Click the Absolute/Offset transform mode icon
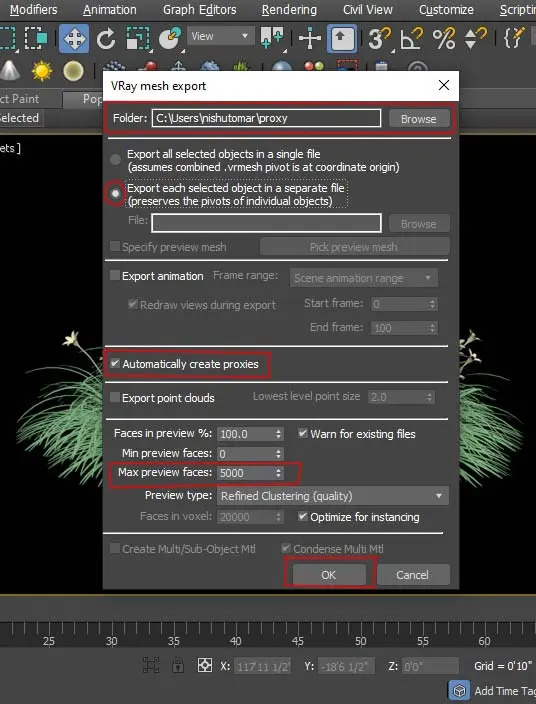 (x=205, y=665)
